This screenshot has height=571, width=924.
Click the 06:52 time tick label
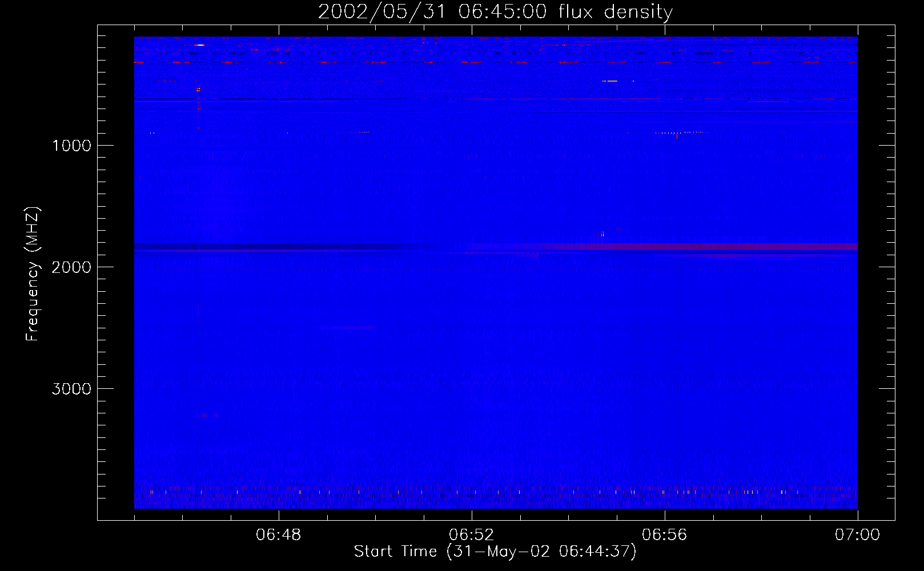(472, 535)
